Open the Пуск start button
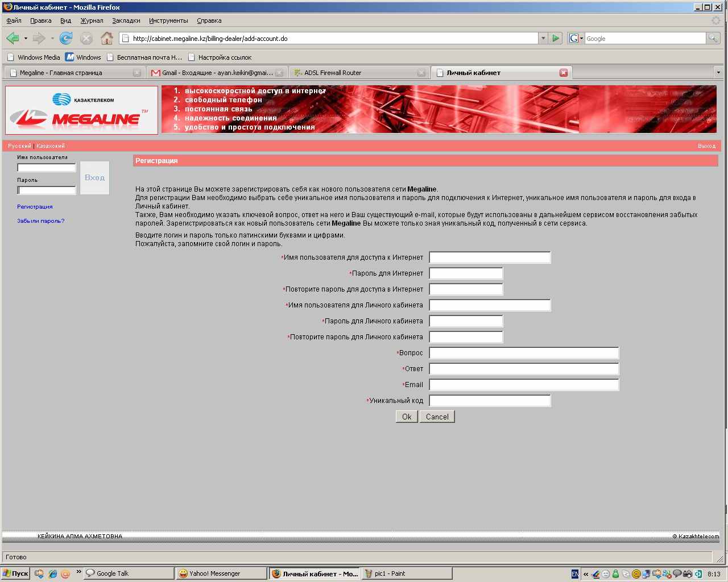 (x=15, y=573)
